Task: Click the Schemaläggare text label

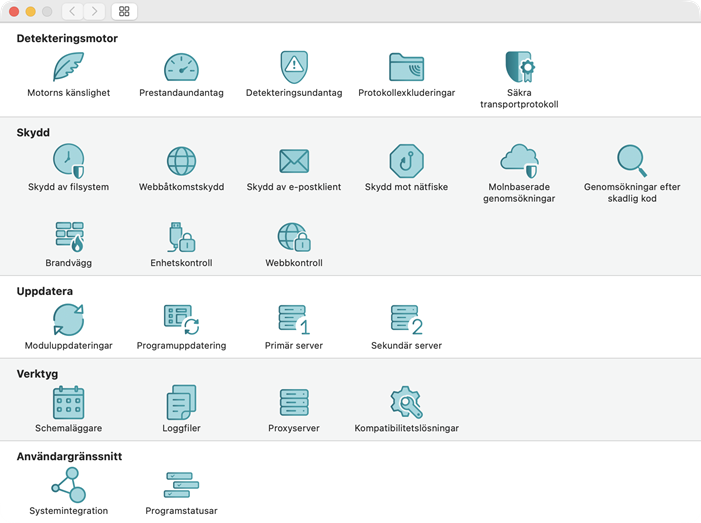Action: [68, 428]
